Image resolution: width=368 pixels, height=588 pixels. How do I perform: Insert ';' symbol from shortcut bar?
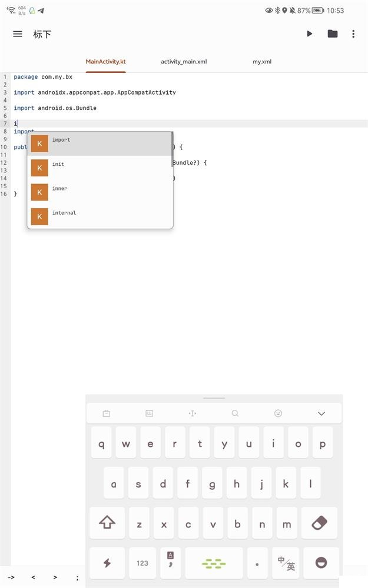77,577
